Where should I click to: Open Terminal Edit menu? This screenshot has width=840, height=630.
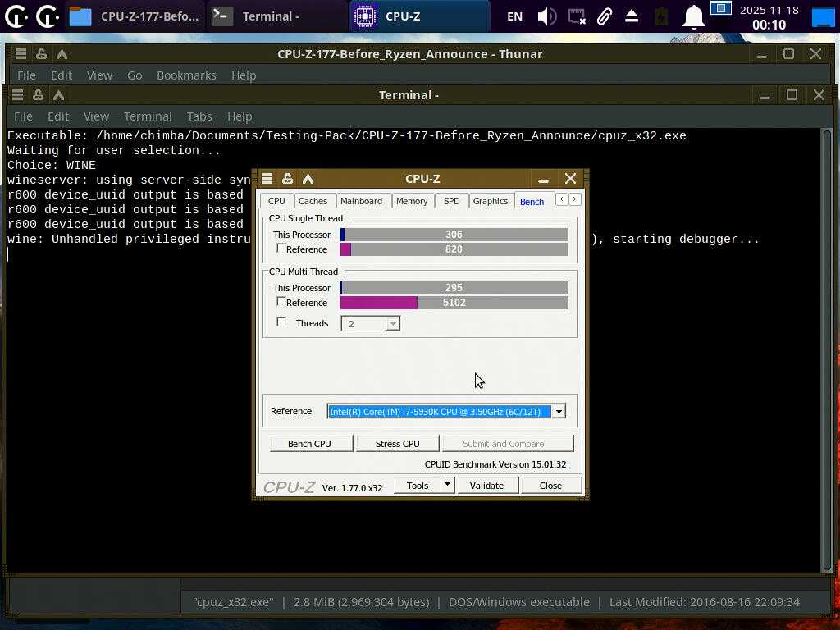pos(58,116)
